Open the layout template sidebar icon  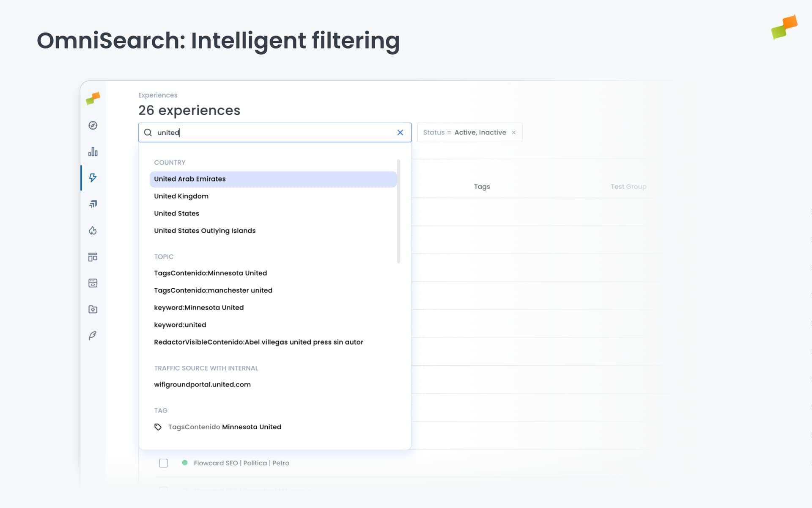[x=93, y=257]
